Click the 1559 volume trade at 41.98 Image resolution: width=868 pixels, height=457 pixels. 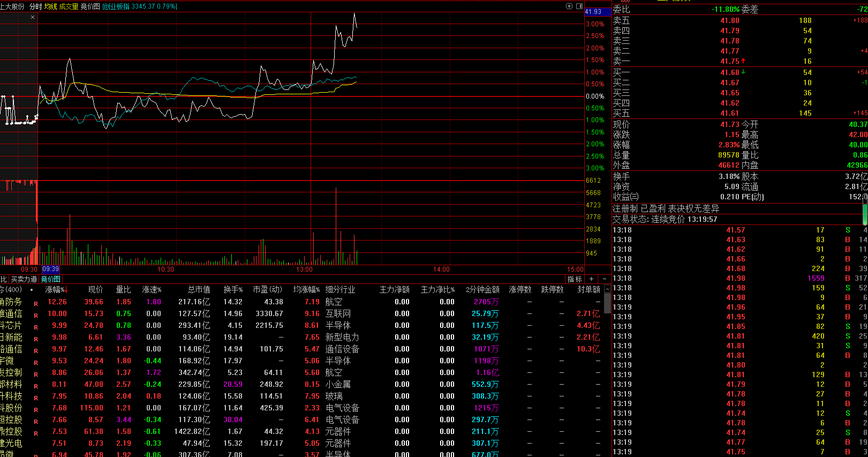(816, 278)
